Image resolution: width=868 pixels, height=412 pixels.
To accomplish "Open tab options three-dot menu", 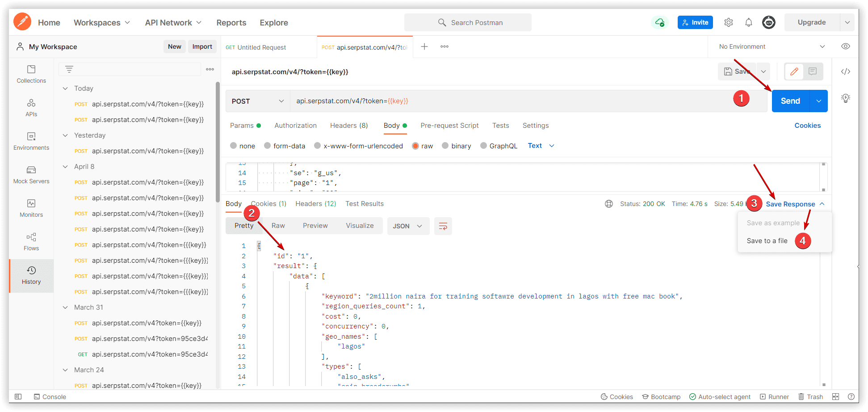I will click(x=444, y=46).
